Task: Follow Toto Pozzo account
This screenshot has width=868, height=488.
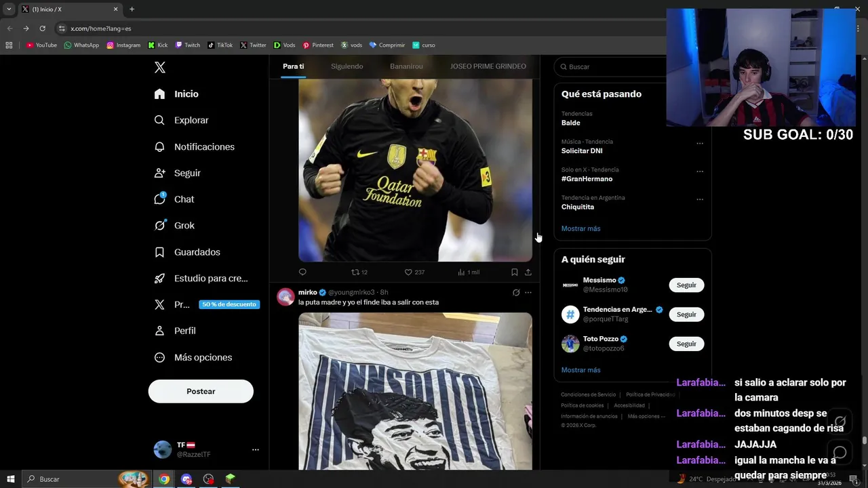Action: tap(686, 344)
